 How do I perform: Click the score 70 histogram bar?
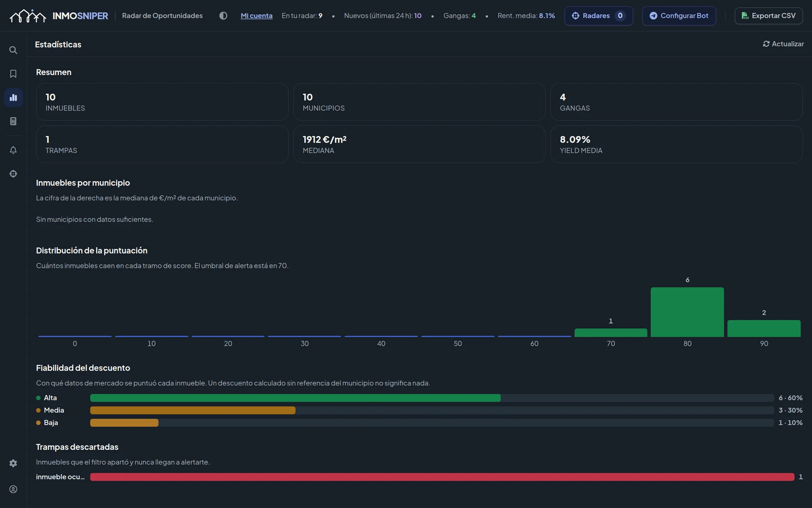pos(611,332)
